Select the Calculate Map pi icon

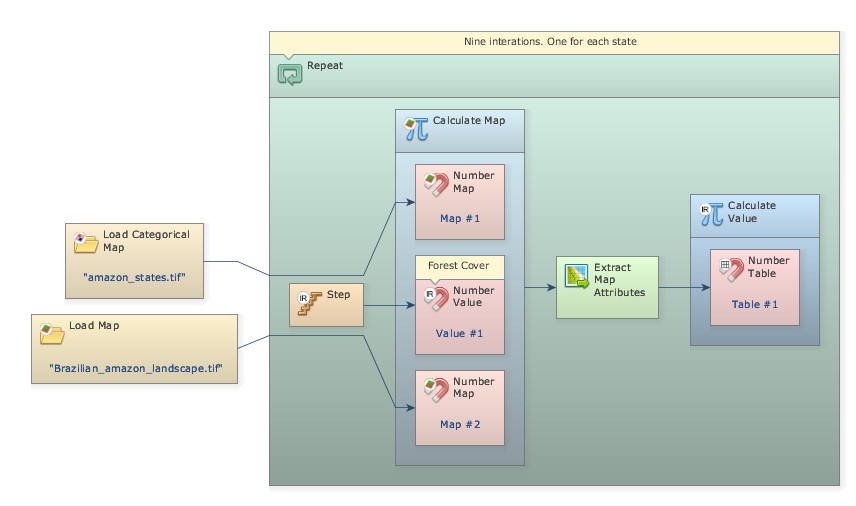416,128
